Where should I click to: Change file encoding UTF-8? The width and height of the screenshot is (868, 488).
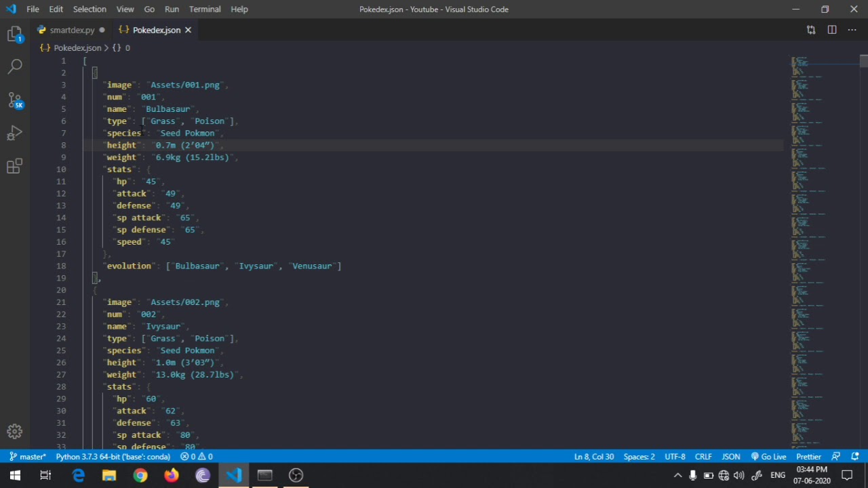click(675, 457)
